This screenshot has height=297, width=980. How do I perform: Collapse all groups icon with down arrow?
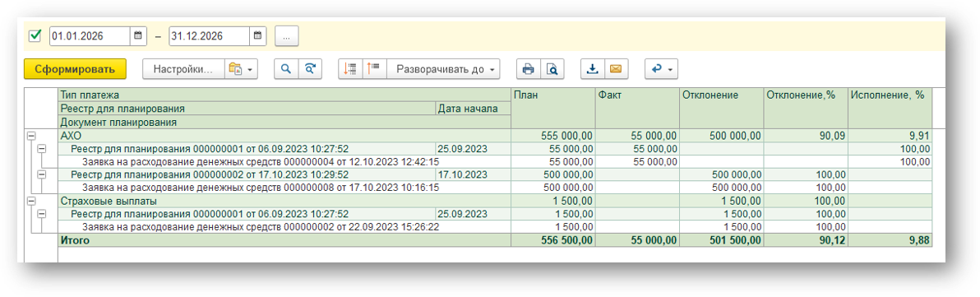point(350,69)
